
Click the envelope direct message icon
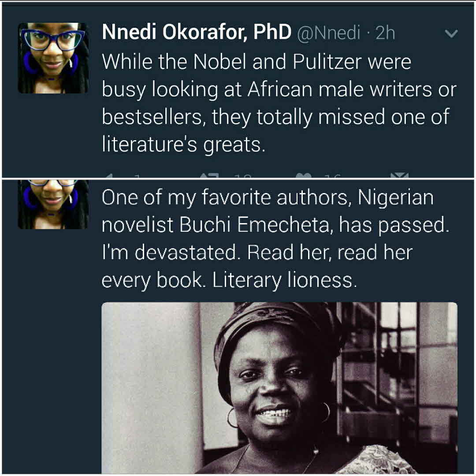(x=399, y=176)
